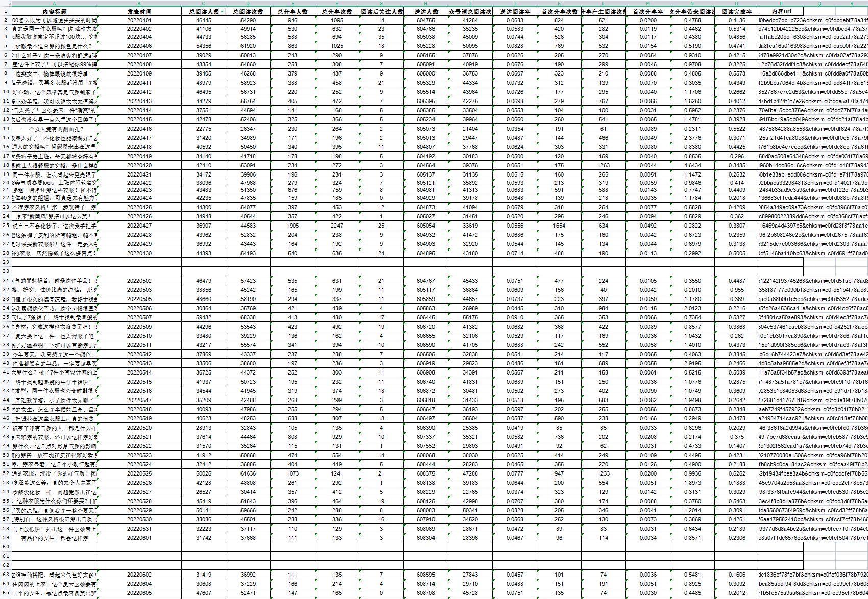Image resolution: width=868 pixels, height=599 pixels.
Task: Select row 1 header
Action: (6, 11)
